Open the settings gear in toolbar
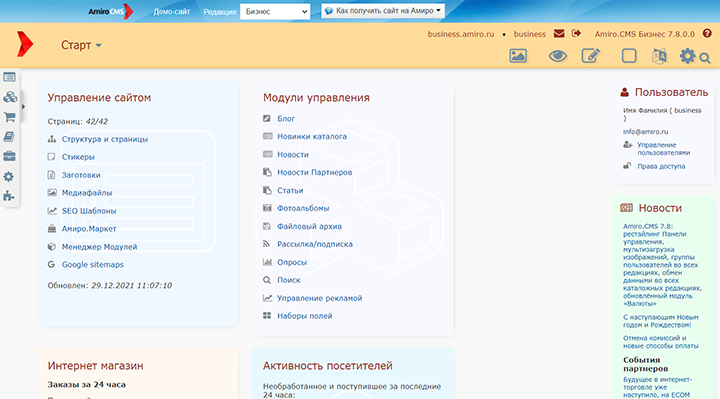Viewport: 720px width, 399px height. (687, 56)
